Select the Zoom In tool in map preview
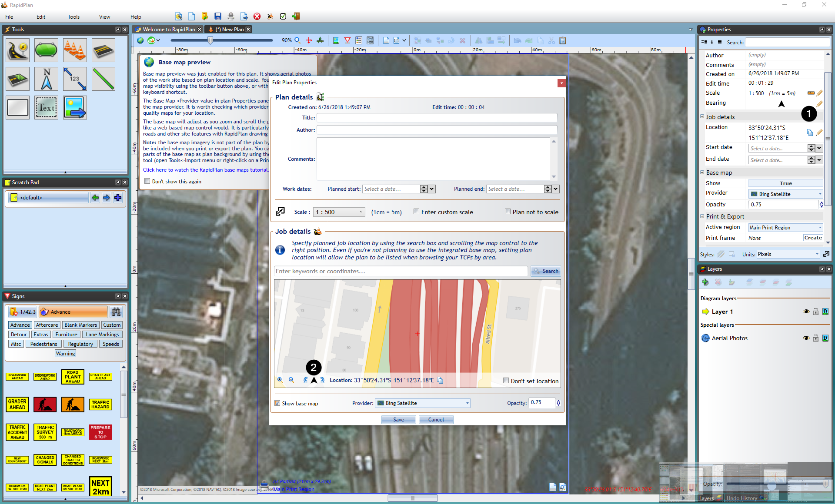Viewport: 835px width, 504px height. 280,380
